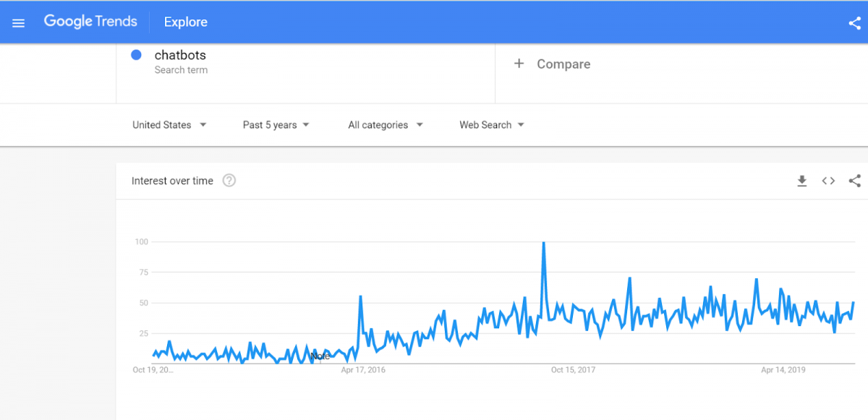Viewport: 868px width, 420px height.
Task: Click the Apr 14, 2019 axis label
Action: (x=783, y=369)
